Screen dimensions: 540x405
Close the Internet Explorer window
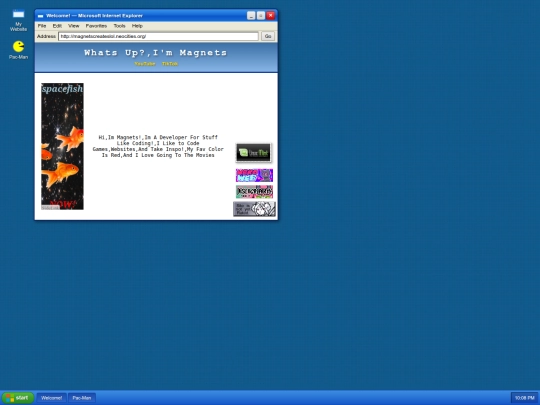pos(271,15)
